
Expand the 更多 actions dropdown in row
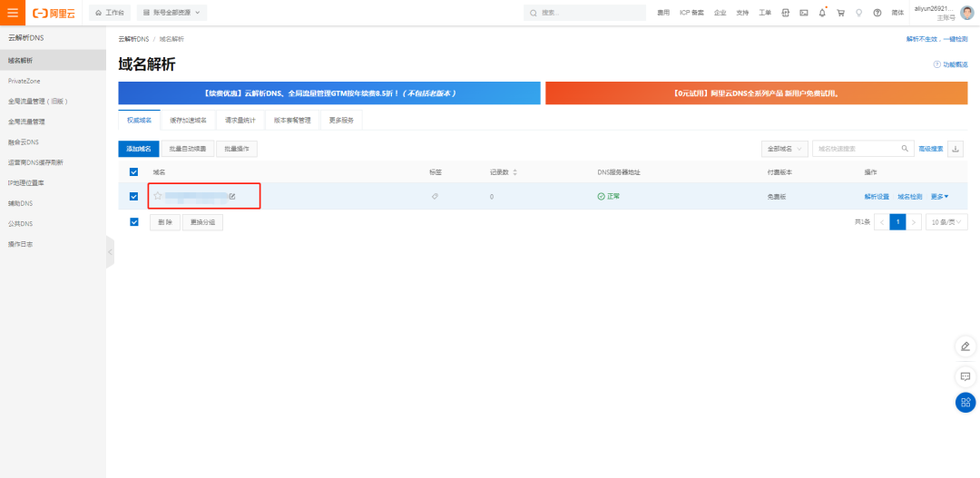click(939, 196)
